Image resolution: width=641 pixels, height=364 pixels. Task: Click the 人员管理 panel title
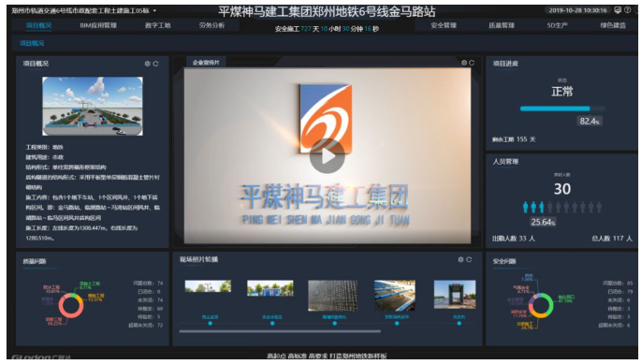505,162
